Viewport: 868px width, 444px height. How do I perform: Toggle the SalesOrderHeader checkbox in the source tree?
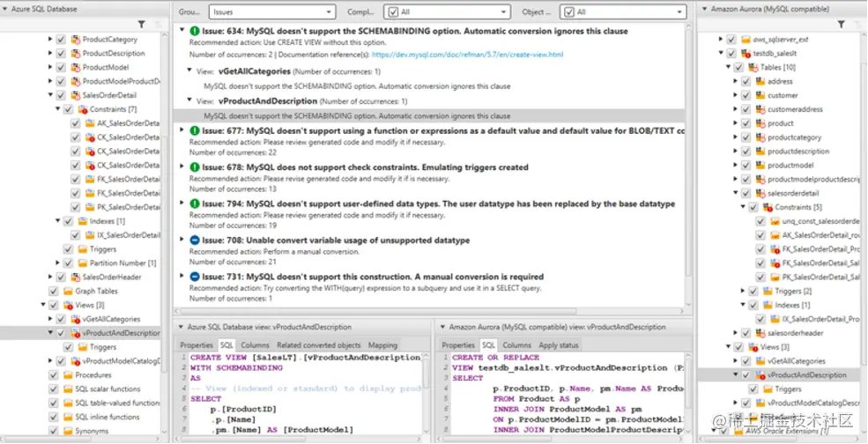[61, 277]
